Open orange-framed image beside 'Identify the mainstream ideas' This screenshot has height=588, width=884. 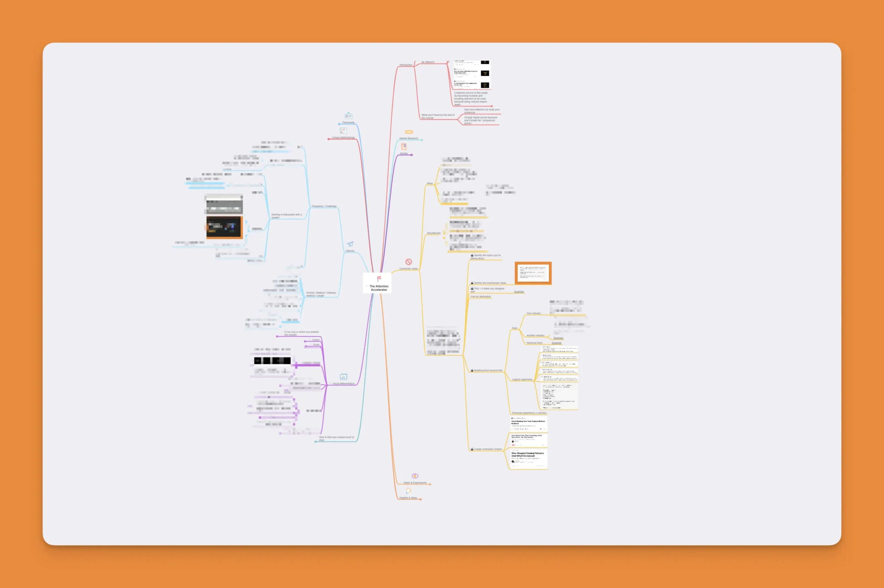pos(533,273)
